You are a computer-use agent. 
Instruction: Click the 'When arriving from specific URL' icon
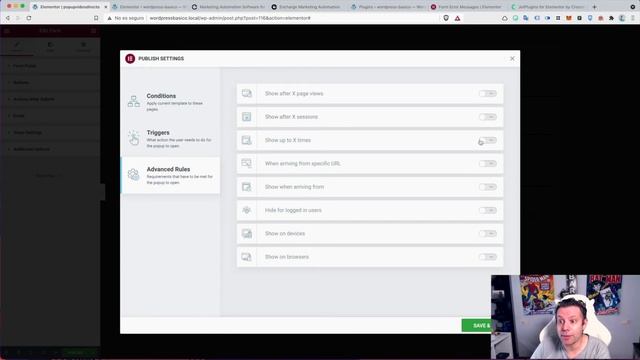[x=247, y=163]
